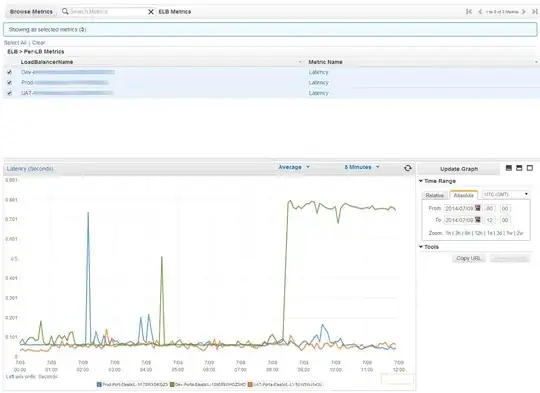Viewport: 540px width, 393px height.
Task: Go to next page of metrics
Action: 524,12
